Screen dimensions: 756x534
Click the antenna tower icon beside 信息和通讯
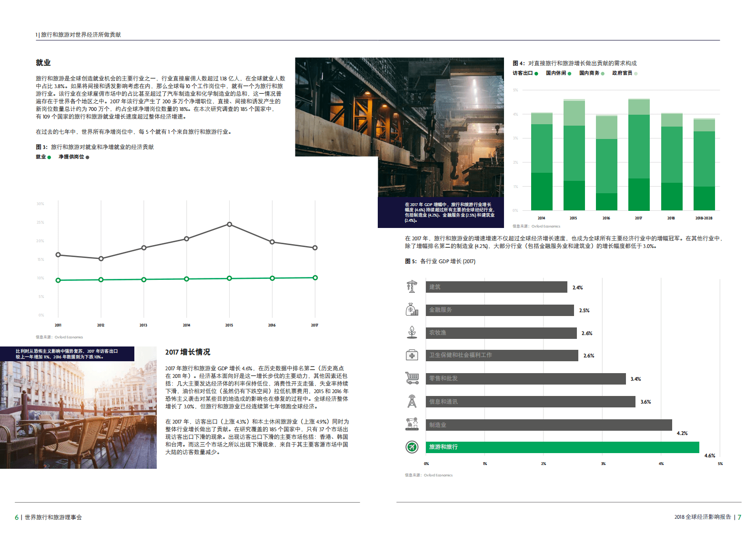coord(412,401)
